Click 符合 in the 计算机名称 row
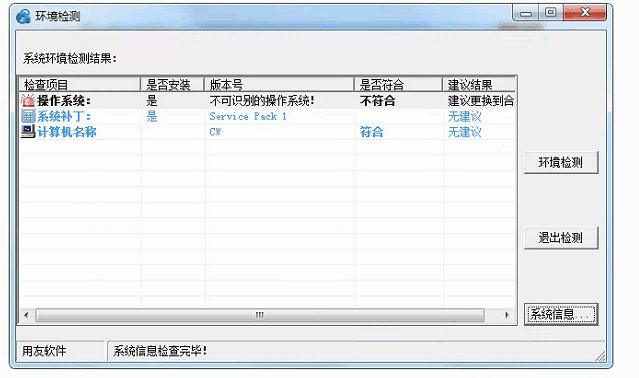Screen dimensions: 639x378 (x=371, y=132)
